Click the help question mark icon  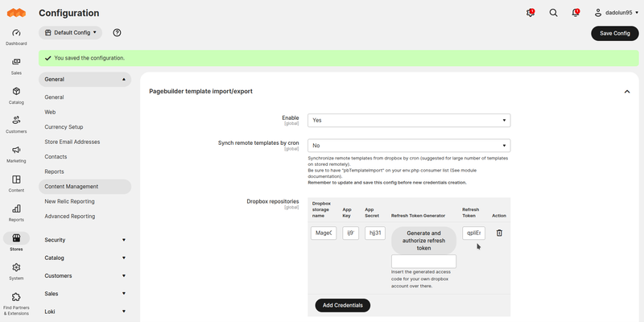(118, 33)
